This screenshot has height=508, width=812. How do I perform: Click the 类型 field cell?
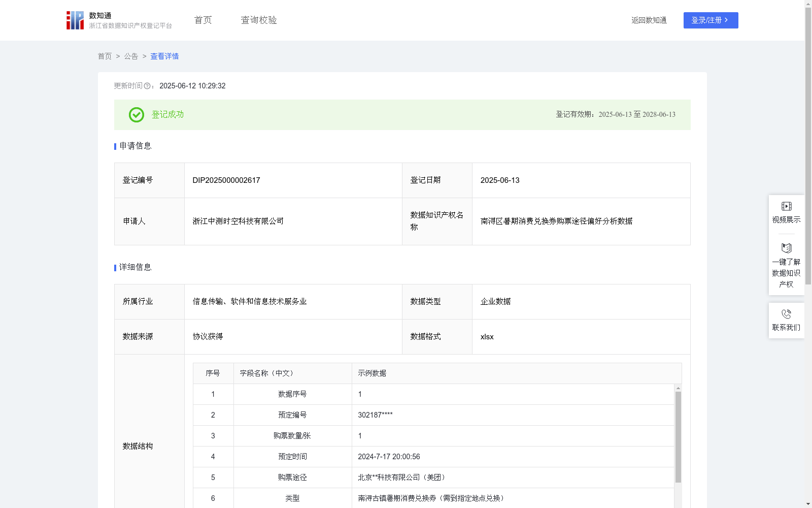[293, 498]
